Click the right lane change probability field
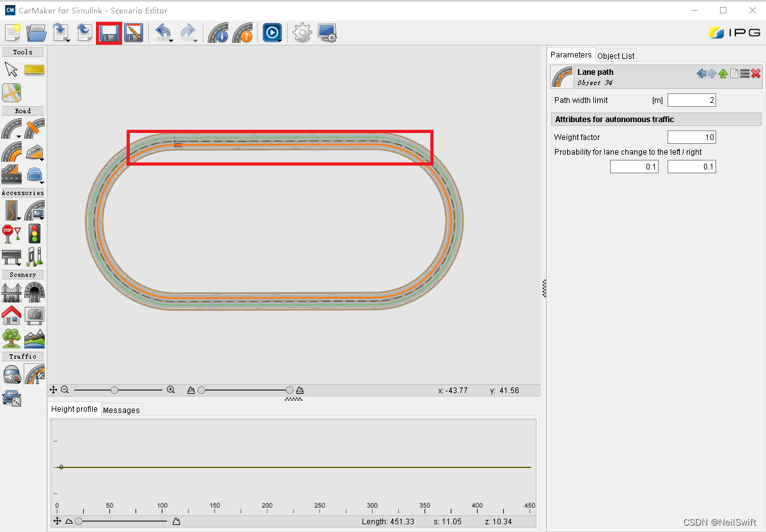The image size is (766, 532). 691,167
